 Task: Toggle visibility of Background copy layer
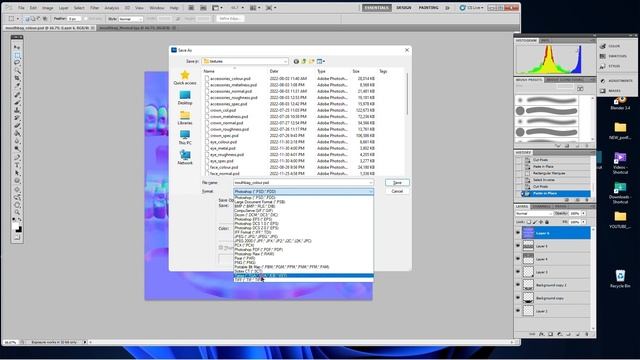[x=518, y=298]
